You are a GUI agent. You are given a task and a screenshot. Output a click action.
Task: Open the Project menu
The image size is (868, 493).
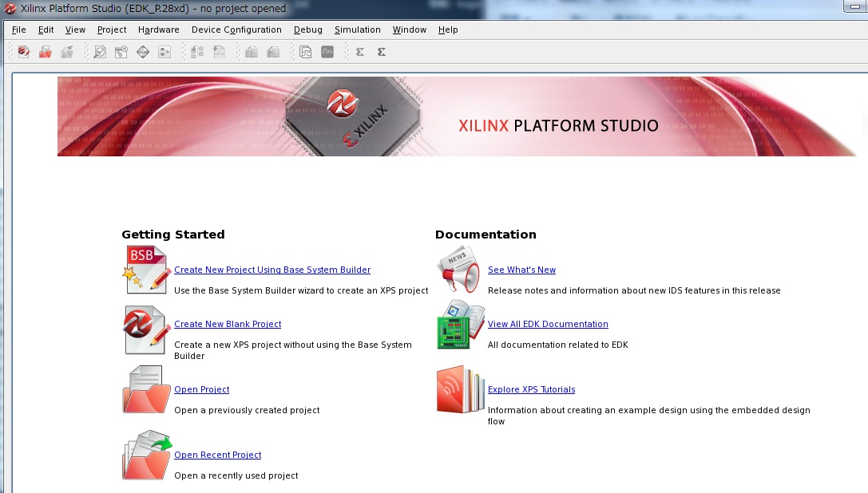pos(112,30)
